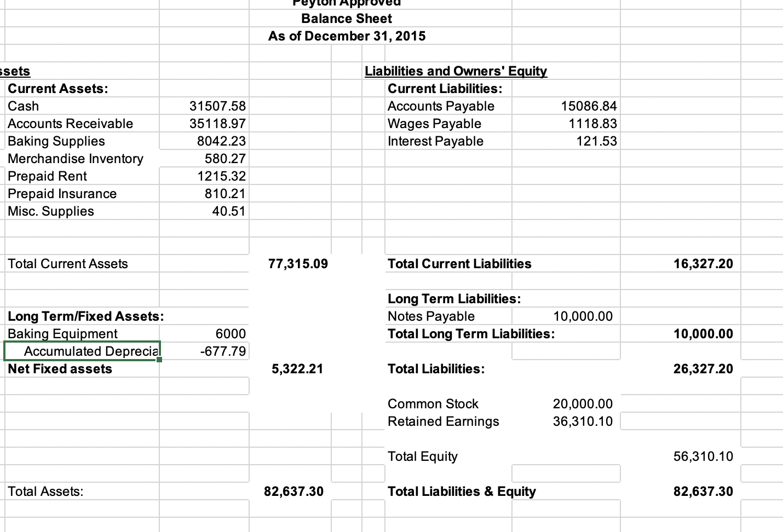Screen dimensions: 783x532
Task: Select the value 56,310.10
Action: pyautogui.click(x=704, y=456)
